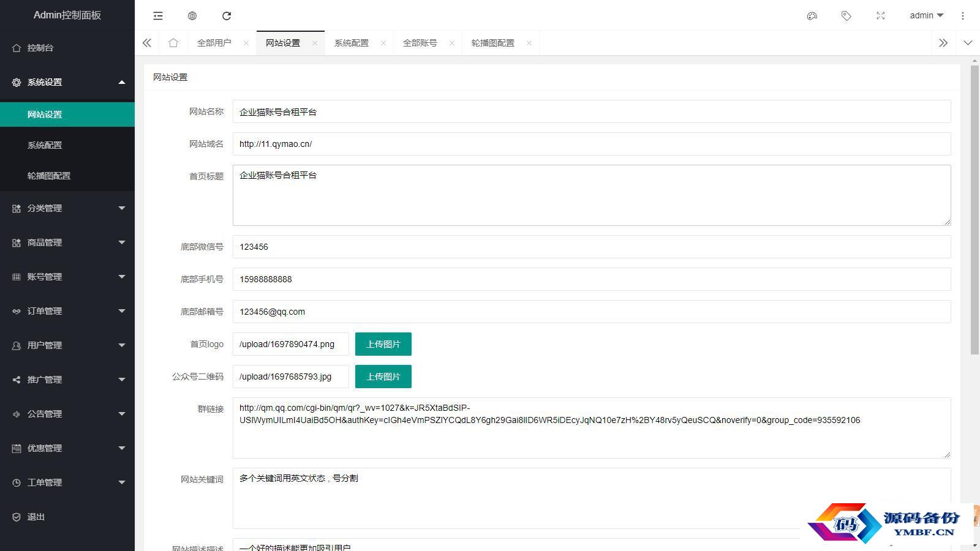Collapse the sidebar menu toggle icon
Screen dimensions: 980x551
pos(158,16)
